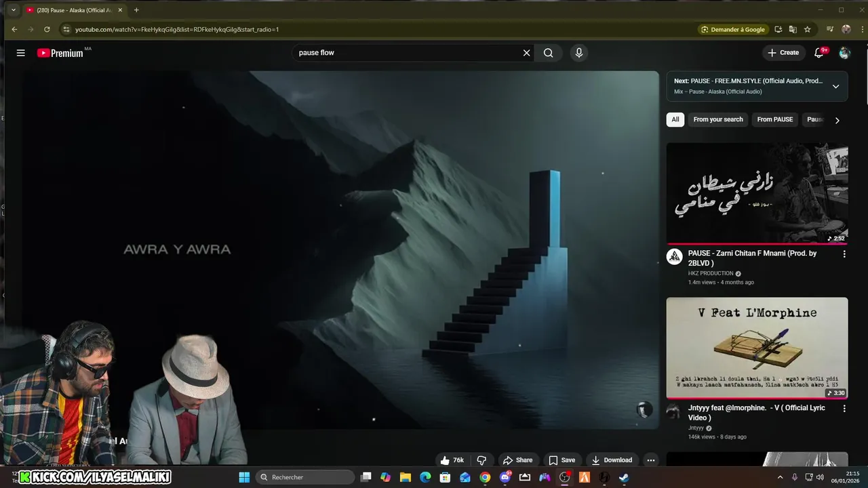Open Jntyyy feat @lmorphine title link
Viewport: 868px width, 488px height.
tap(756, 413)
